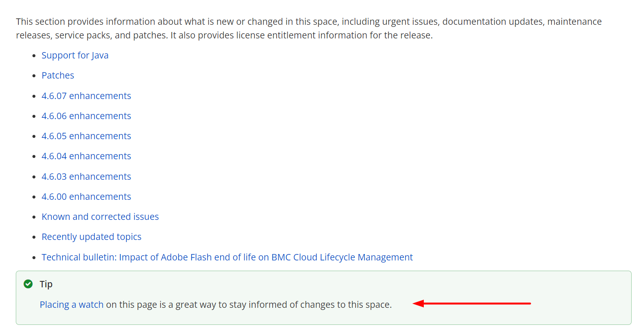Follow the Placing a watch link

[x=72, y=304]
